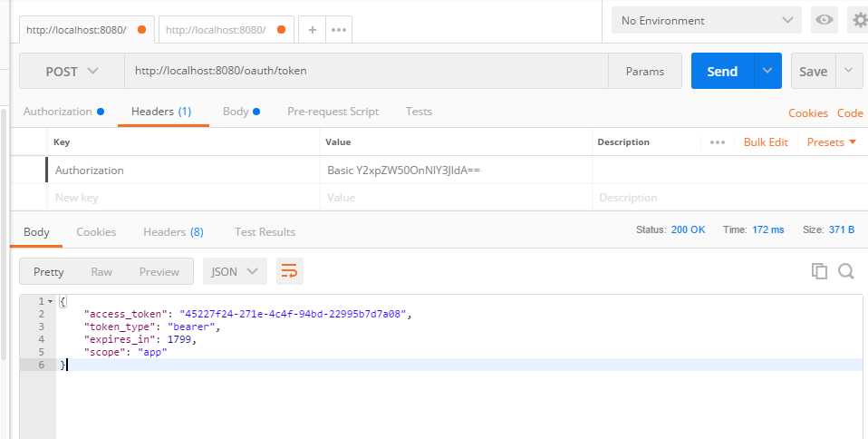The image size is (868, 439).
Task: Click the Key column header
Action: tap(62, 142)
